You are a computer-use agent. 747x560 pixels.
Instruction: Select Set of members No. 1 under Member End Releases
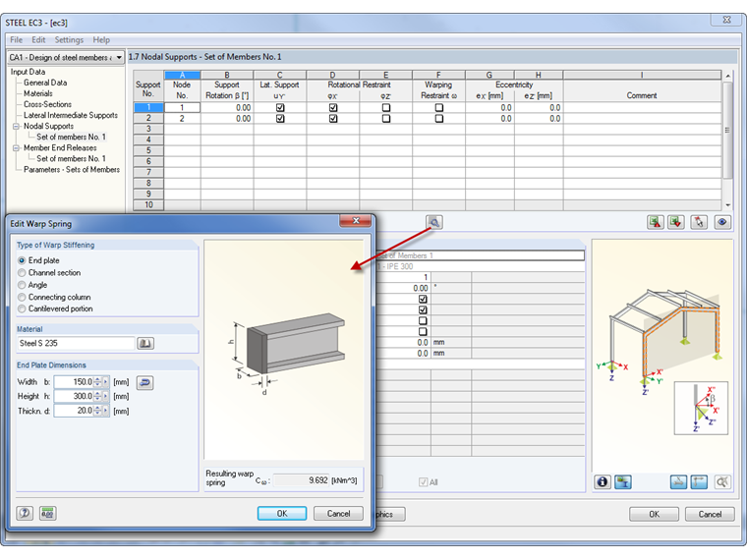click(71, 158)
